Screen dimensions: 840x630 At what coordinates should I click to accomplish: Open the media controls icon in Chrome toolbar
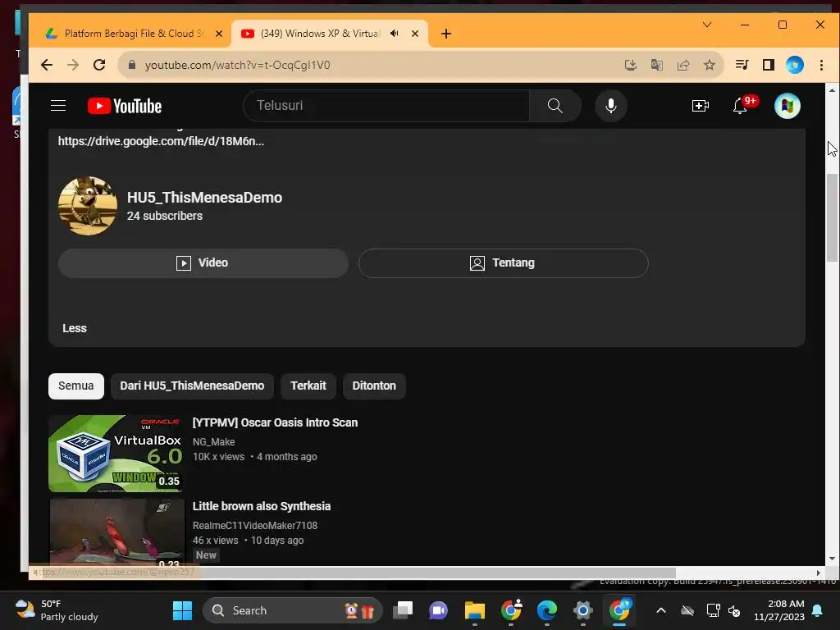(x=742, y=65)
